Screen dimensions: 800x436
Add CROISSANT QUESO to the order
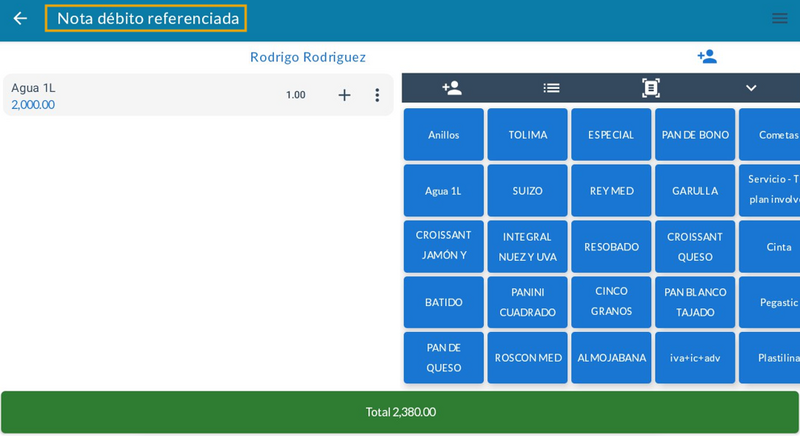pos(695,247)
